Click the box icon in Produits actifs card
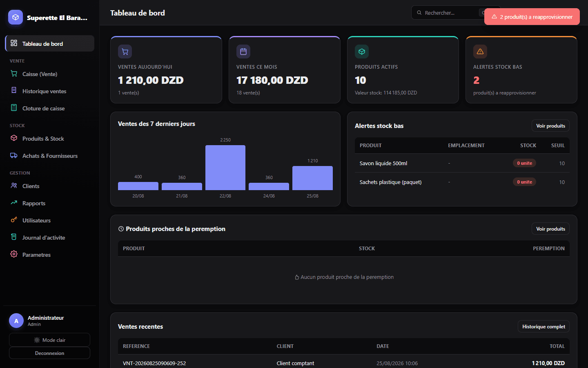588x368 pixels. click(362, 52)
